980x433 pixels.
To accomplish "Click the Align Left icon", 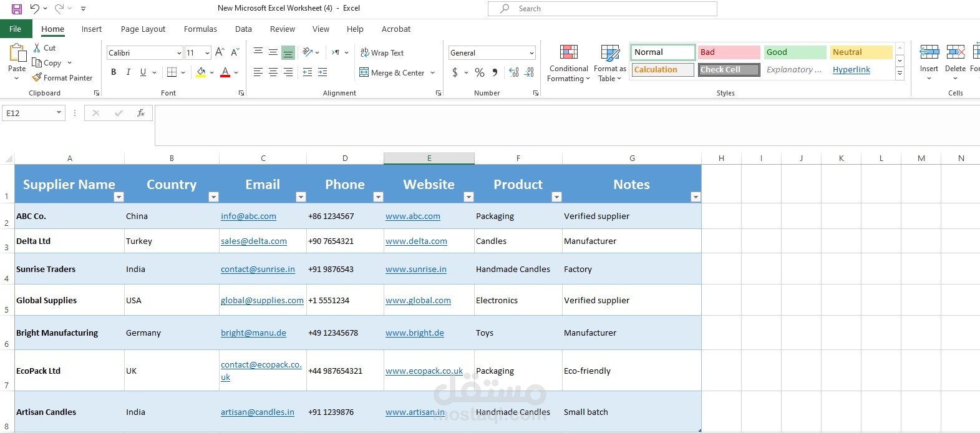I will [258, 72].
